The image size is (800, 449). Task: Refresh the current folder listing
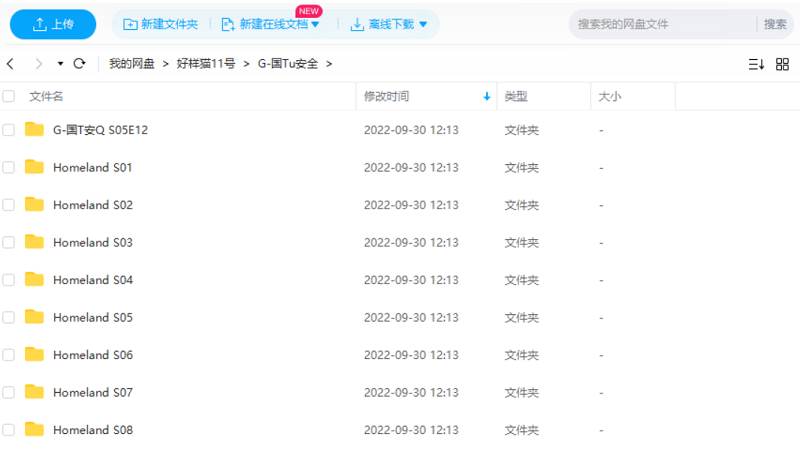(79, 64)
